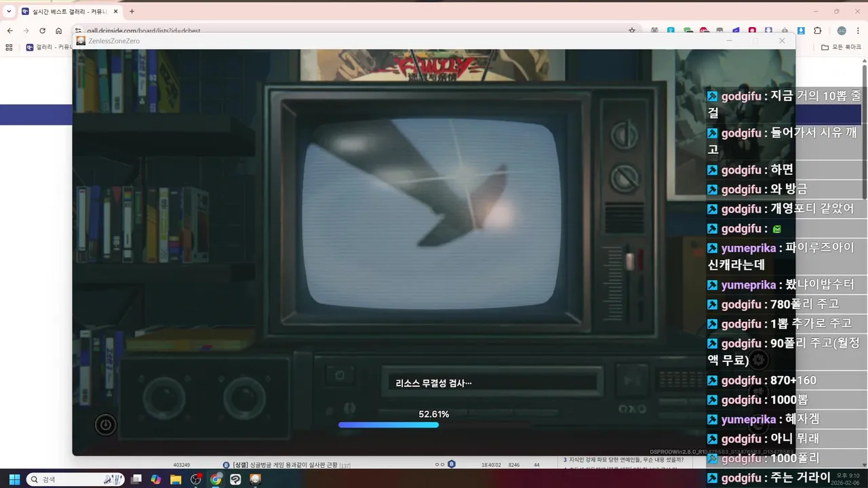
Task: Open File Explorer from the taskbar
Action: coord(176,479)
